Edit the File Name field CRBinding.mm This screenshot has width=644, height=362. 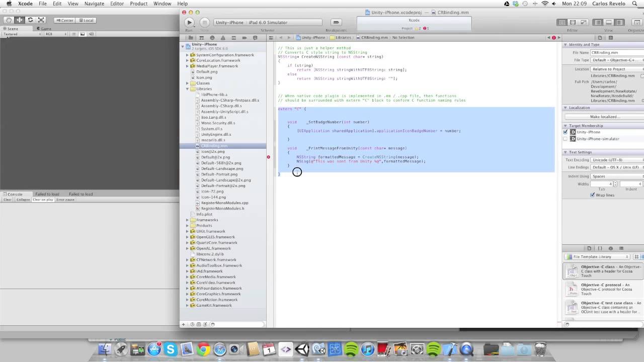coord(617,52)
